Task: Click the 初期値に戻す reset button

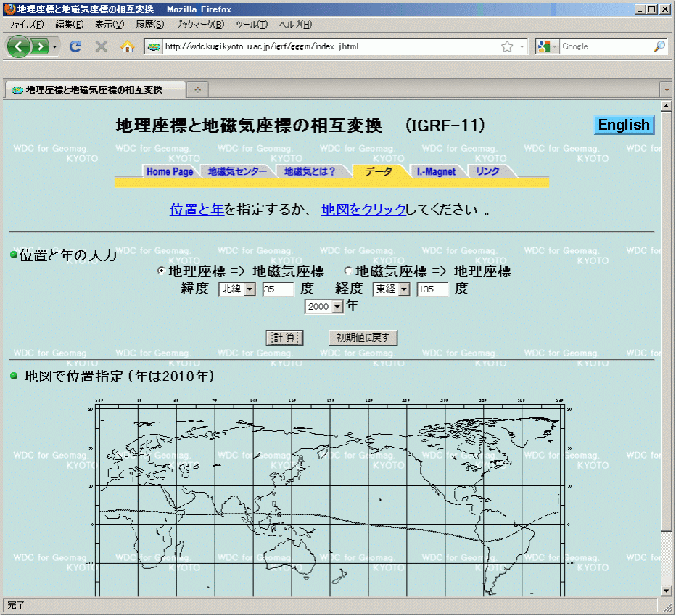Action: (363, 338)
